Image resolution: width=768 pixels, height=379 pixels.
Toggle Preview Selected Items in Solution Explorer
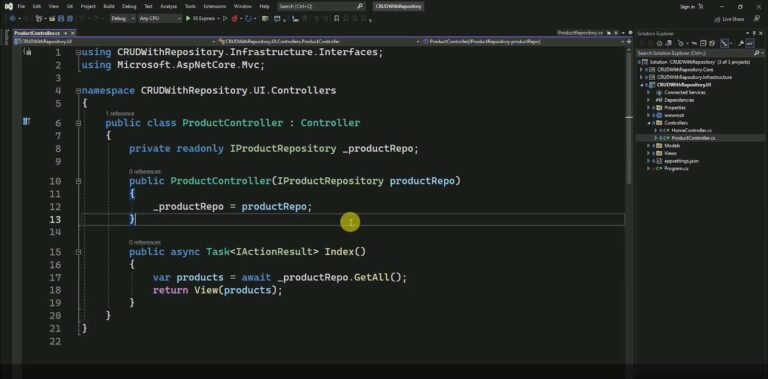click(x=750, y=44)
